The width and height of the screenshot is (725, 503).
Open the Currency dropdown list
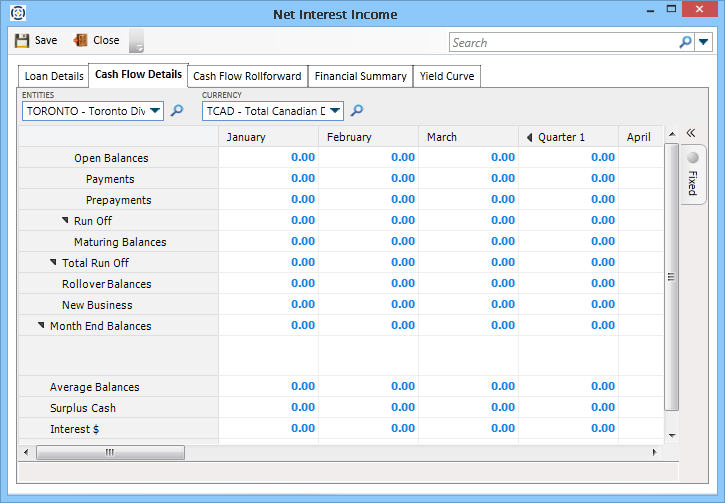335,111
